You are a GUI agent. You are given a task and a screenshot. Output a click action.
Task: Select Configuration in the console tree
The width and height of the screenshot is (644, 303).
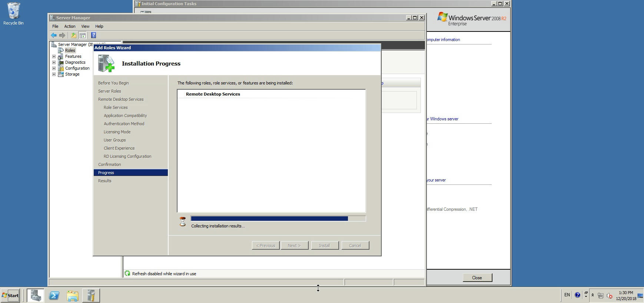click(77, 68)
